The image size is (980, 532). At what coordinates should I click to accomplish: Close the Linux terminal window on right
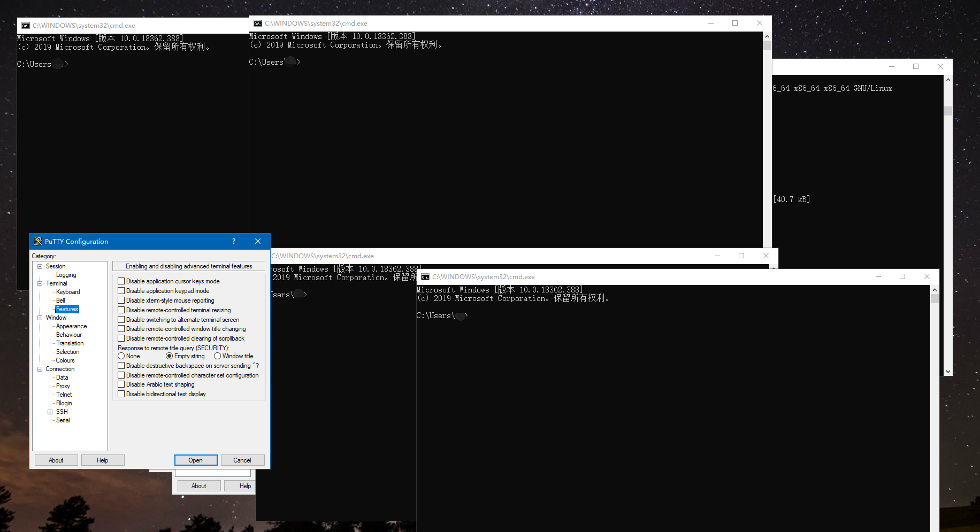(940, 66)
